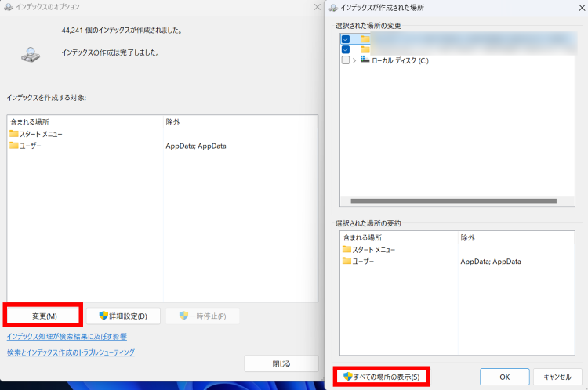Confirm with the OK button
Viewport: 588px width, 390px height.
tap(504, 377)
